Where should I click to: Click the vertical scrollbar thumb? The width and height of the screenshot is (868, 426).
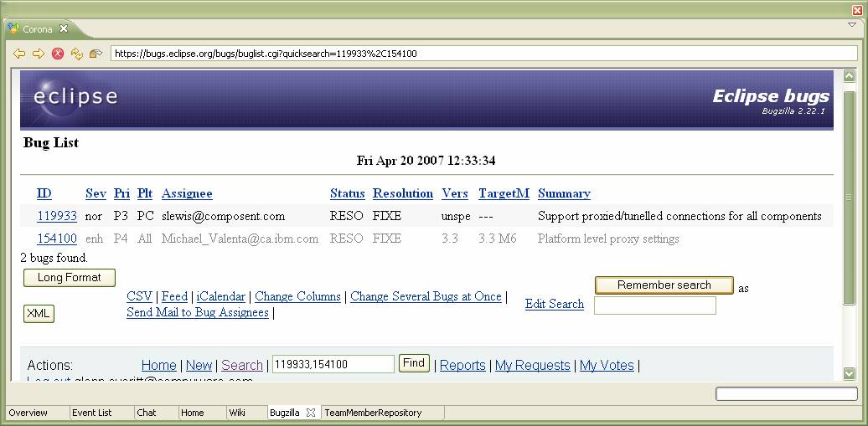click(850, 198)
